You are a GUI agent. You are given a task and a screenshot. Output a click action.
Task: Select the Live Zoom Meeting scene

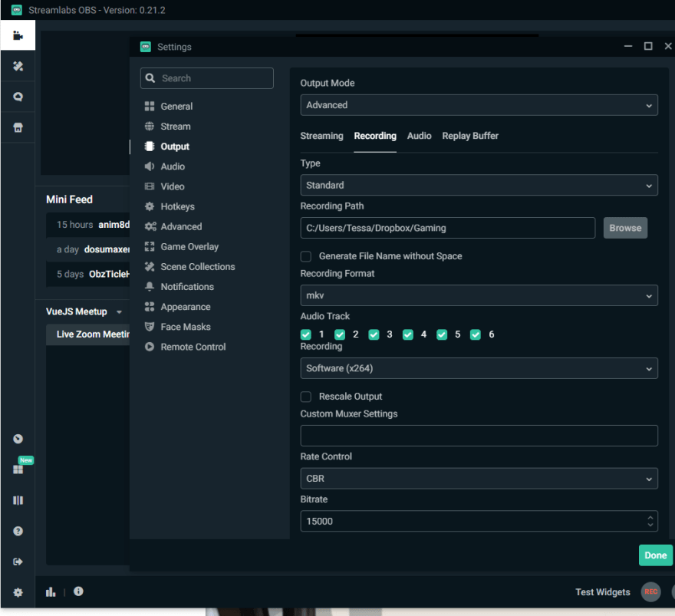point(87,334)
